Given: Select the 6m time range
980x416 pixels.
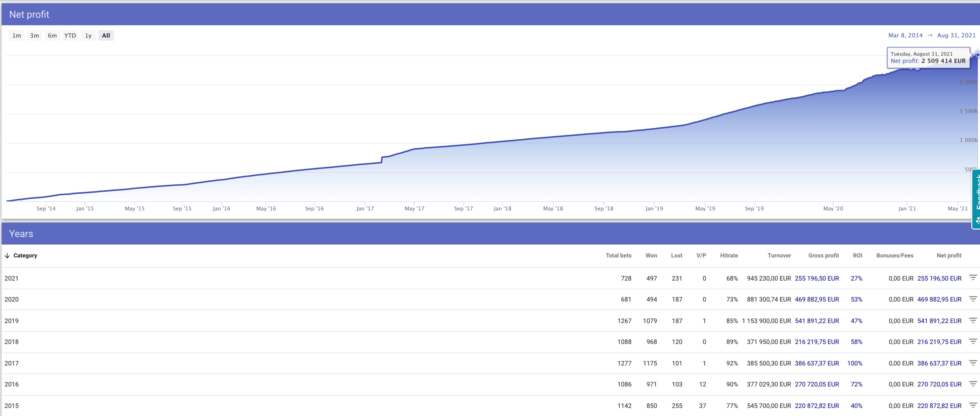Looking at the screenshot, I should (x=52, y=35).
